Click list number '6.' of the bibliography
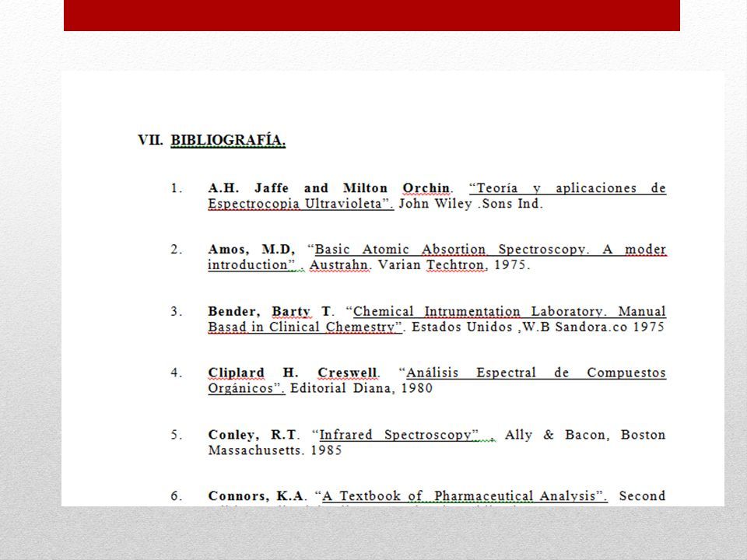 click(177, 495)
